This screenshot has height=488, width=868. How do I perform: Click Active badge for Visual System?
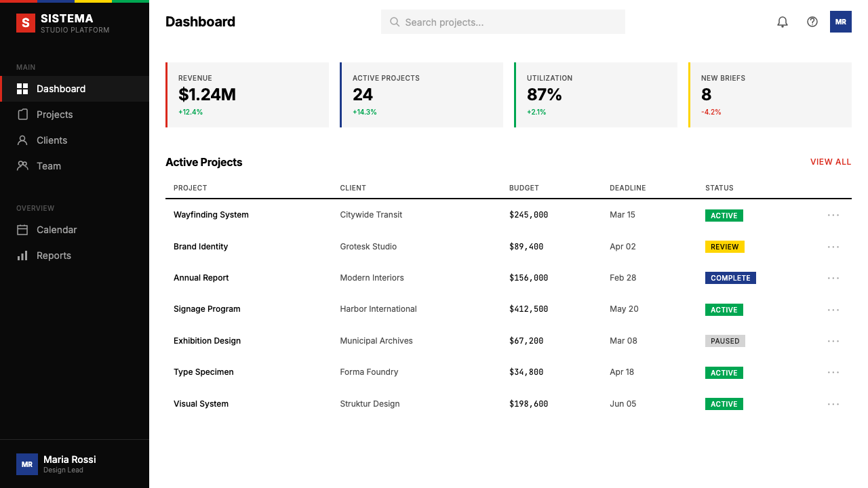pos(724,404)
